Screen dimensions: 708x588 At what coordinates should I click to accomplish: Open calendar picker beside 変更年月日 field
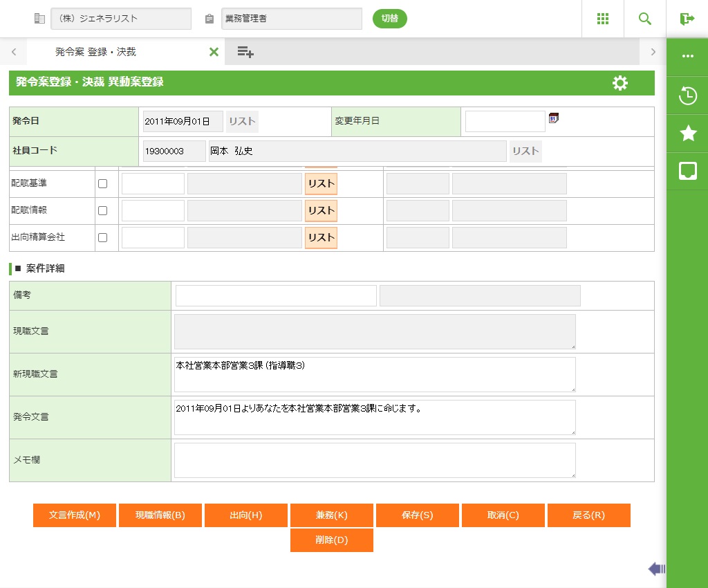tap(553, 118)
